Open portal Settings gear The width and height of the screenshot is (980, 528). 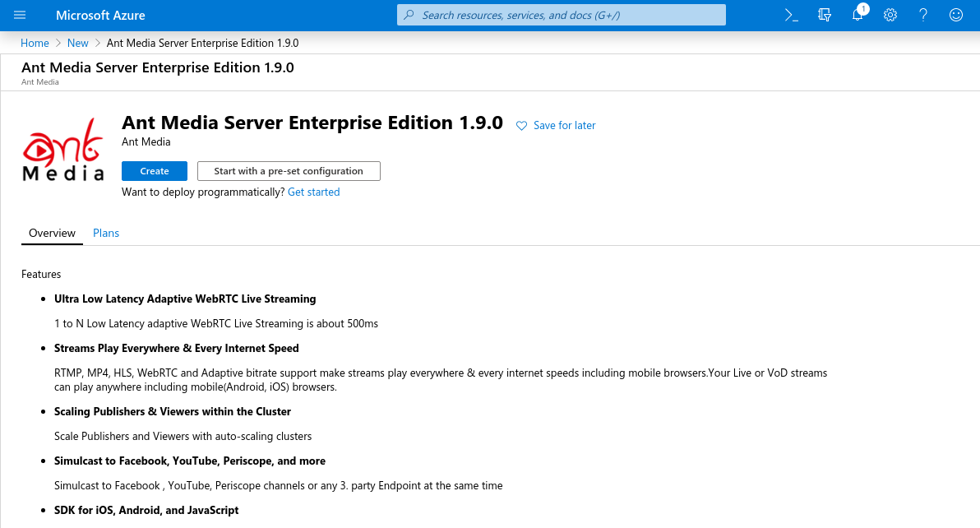coord(890,15)
